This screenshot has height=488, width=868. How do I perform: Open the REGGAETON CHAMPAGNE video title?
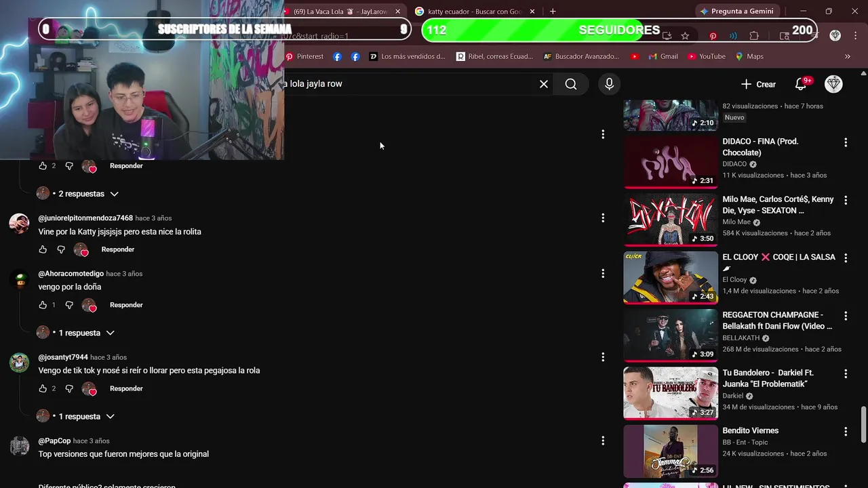coord(777,321)
